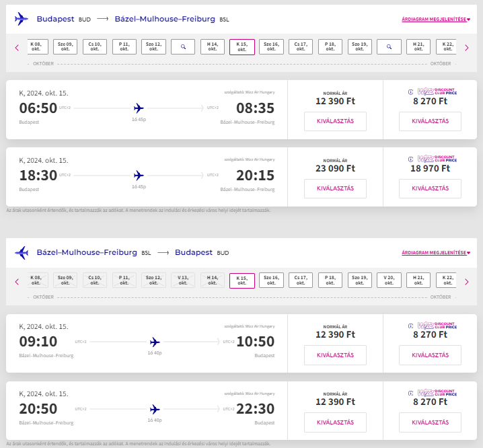Click the second search icon in the outbound dates
This screenshot has width=483, height=448.
pyautogui.click(x=389, y=47)
